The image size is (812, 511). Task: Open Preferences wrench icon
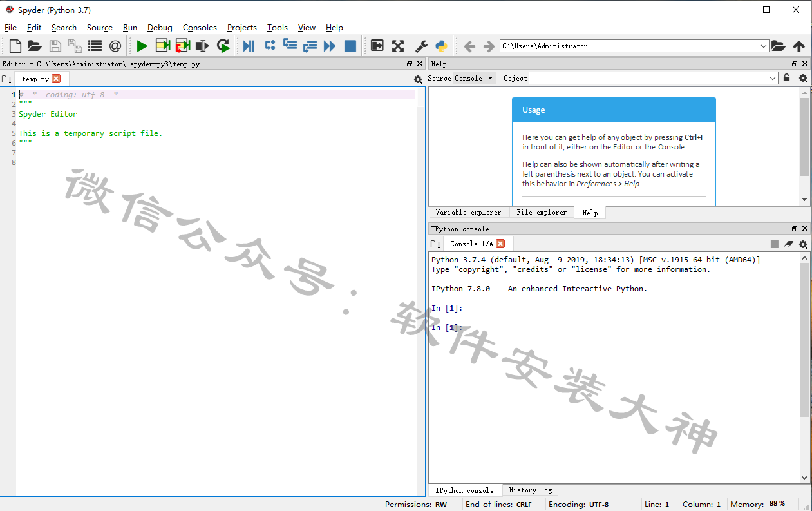[x=421, y=46]
